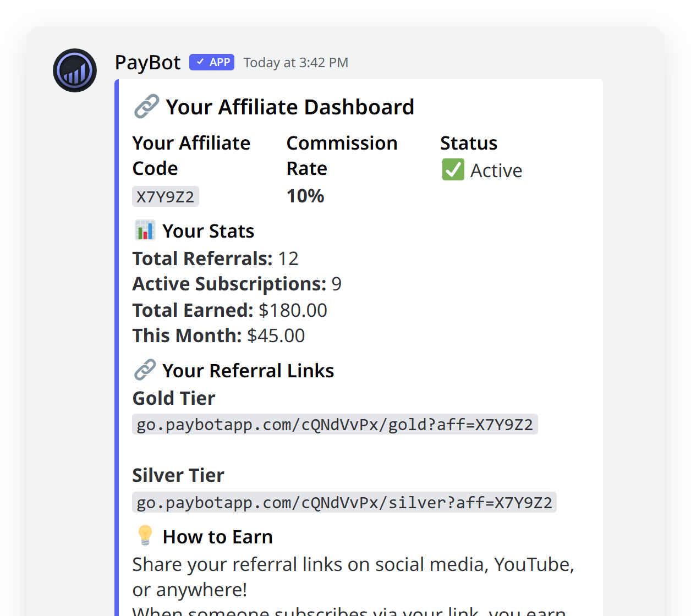Enable the Active subscription status indicator
Screen dimensions: 691x616
(452, 170)
